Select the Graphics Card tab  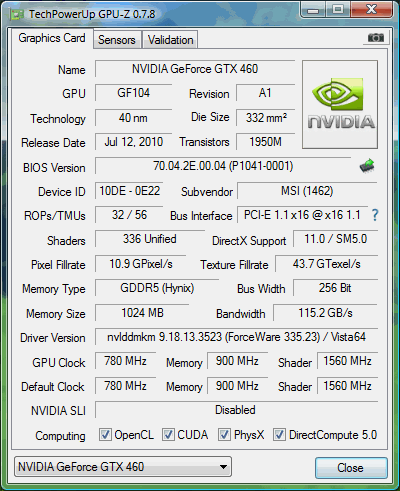pos(52,38)
